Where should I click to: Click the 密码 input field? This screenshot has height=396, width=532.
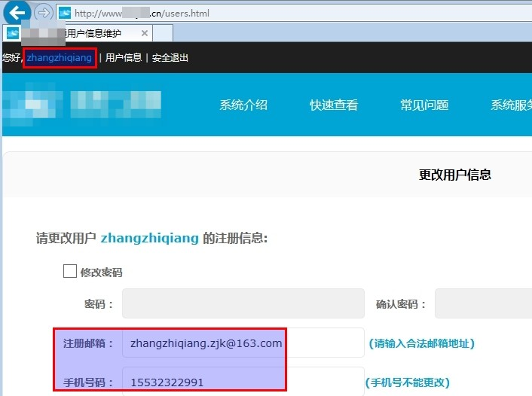(243, 304)
